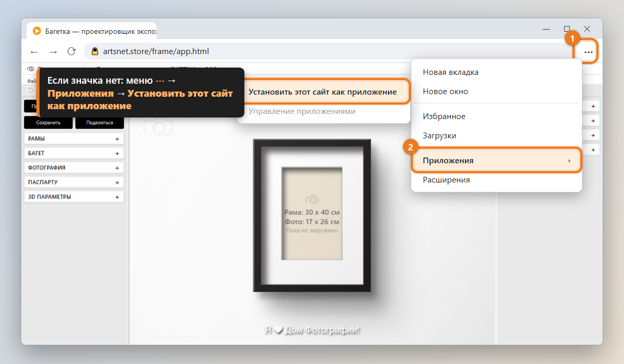This screenshot has height=364, width=624.
Task: Click the address bar with artsnet.store URL
Action: [328, 51]
